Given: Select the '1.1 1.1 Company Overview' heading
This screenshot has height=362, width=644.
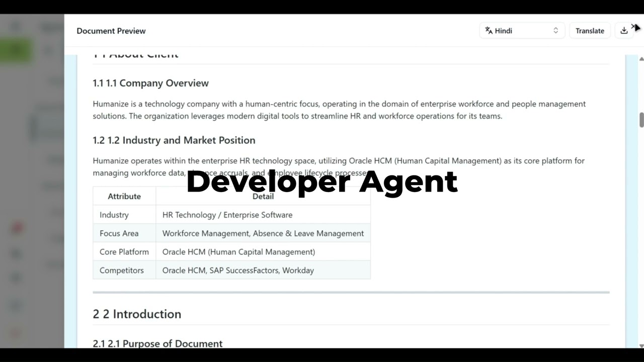Looking at the screenshot, I should click(x=150, y=83).
